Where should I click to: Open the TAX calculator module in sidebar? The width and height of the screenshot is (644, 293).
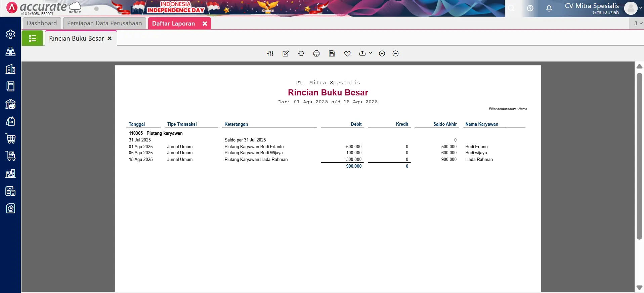click(10, 191)
